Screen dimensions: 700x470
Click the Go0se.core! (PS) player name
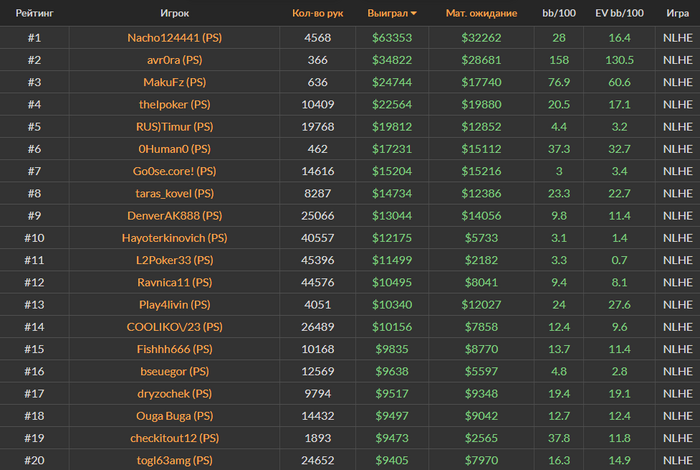(174, 171)
